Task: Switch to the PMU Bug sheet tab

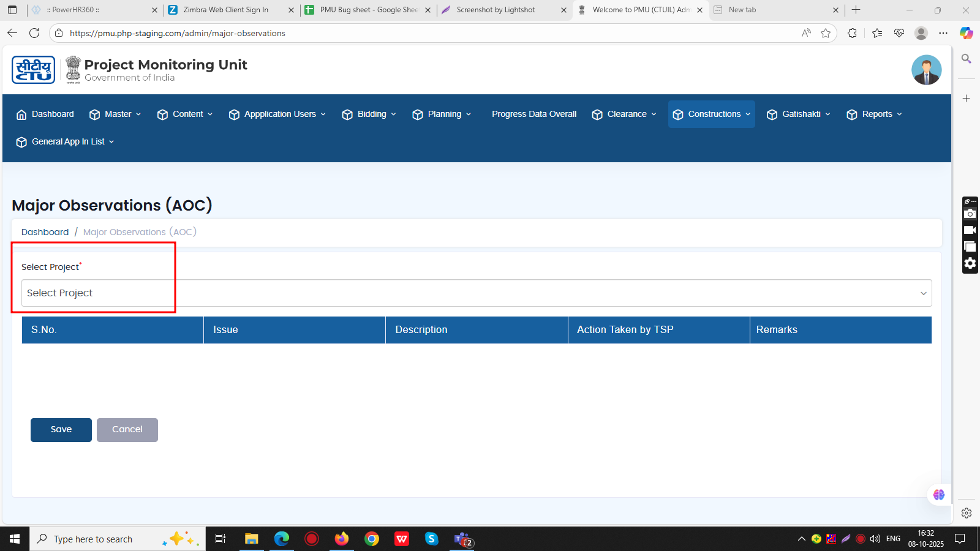Action: click(367, 10)
